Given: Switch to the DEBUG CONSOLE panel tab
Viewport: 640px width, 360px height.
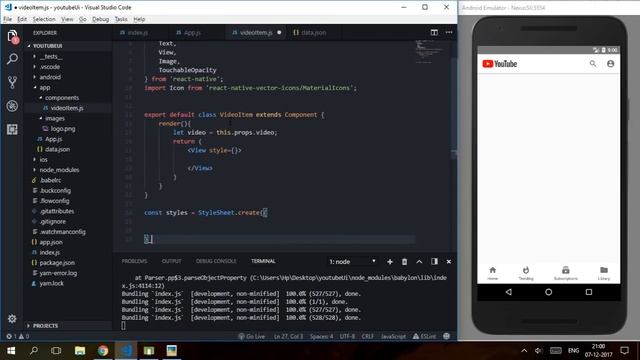Looking at the screenshot, I should (216, 261).
